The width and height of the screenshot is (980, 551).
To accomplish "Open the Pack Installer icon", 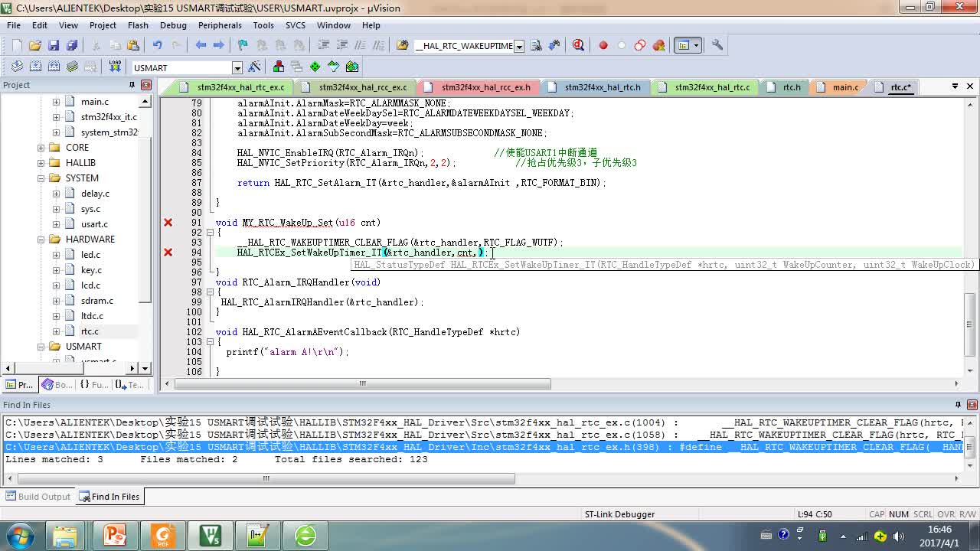I will 352,67.
